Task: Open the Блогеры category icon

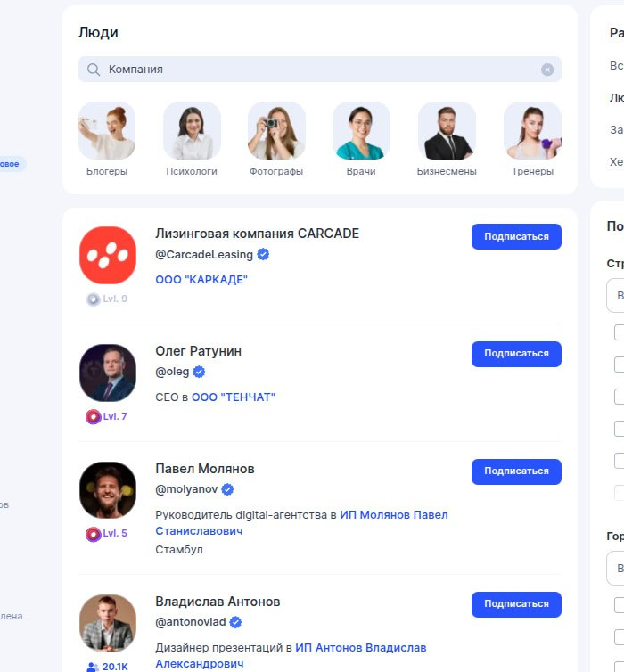Action: pyautogui.click(x=107, y=131)
